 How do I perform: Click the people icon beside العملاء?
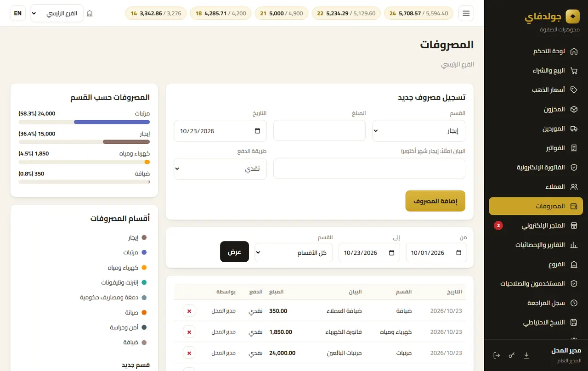[574, 187]
